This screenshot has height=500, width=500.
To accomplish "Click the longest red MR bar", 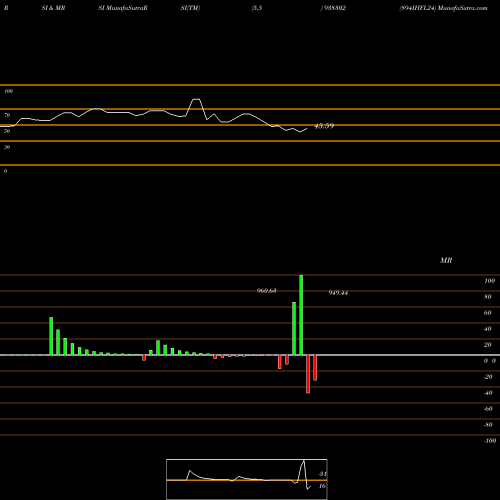I will tap(308, 374).
